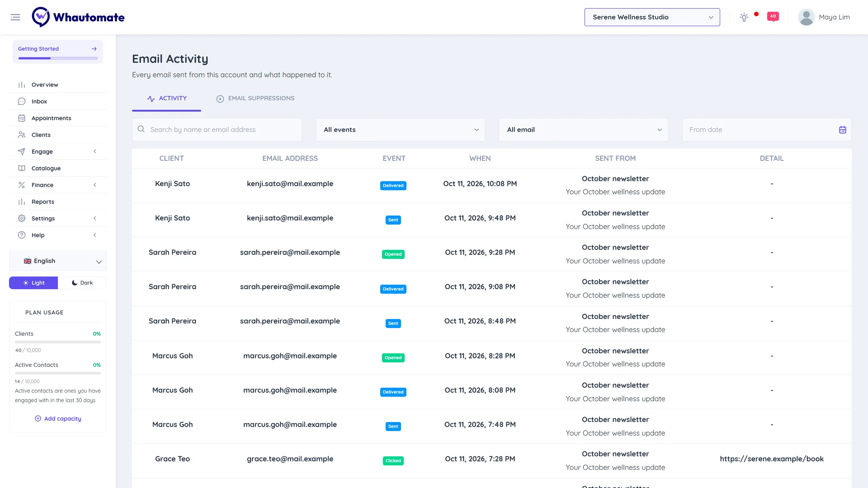
Task: Open the serene.example/book link for Grace Teo
Action: (772, 459)
